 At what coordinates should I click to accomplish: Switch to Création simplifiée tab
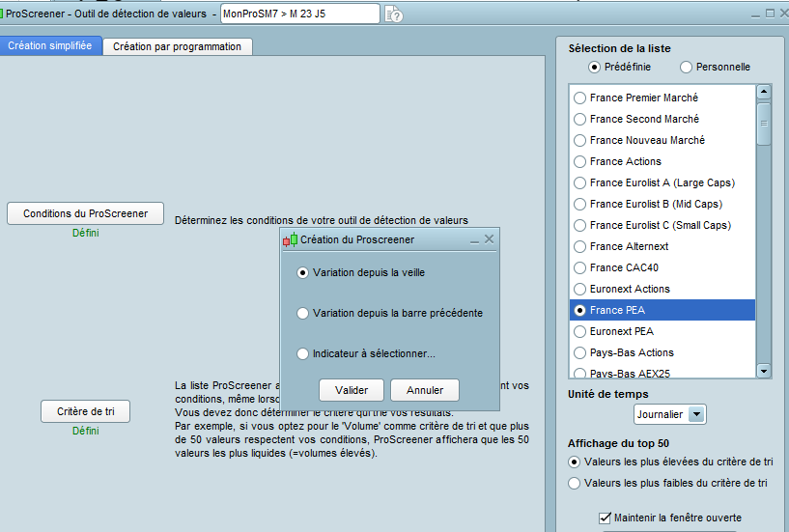[x=50, y=45]
